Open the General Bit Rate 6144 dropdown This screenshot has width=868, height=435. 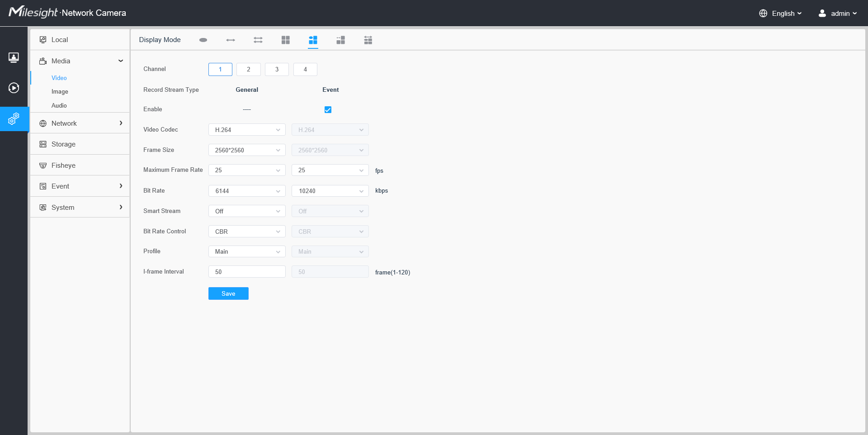247,191
